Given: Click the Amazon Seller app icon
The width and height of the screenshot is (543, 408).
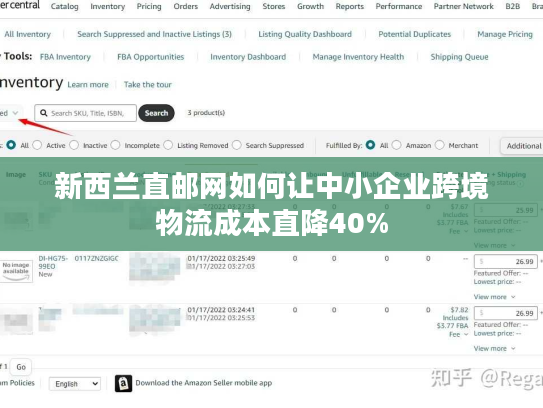Looking at the screenshot, I should point(123,383).
